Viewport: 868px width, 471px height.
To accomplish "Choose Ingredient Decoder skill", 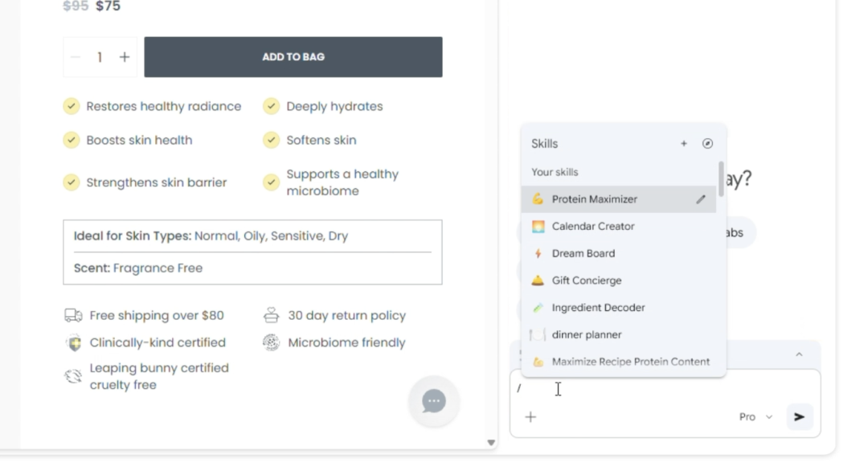I will pos(598,308).
